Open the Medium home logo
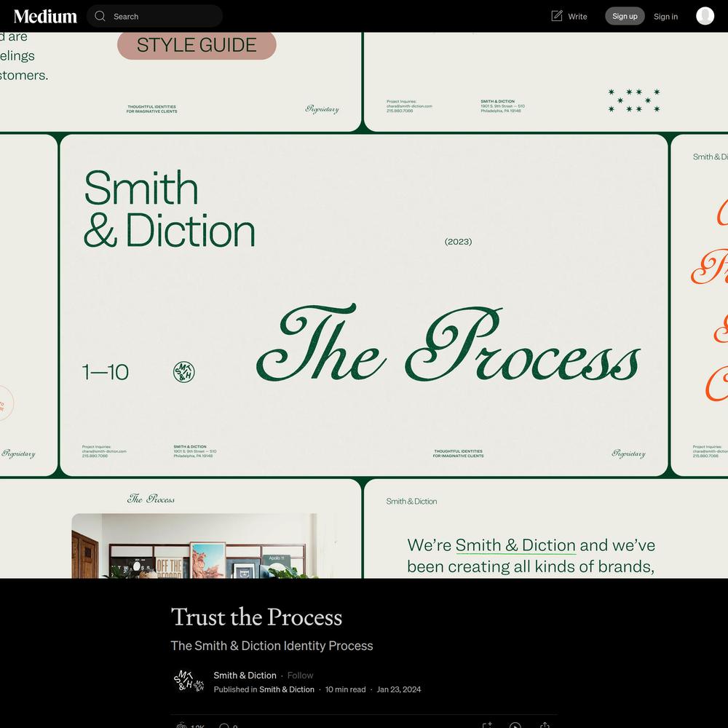Viewport: 728px width, 728px height. click(45, 16)
